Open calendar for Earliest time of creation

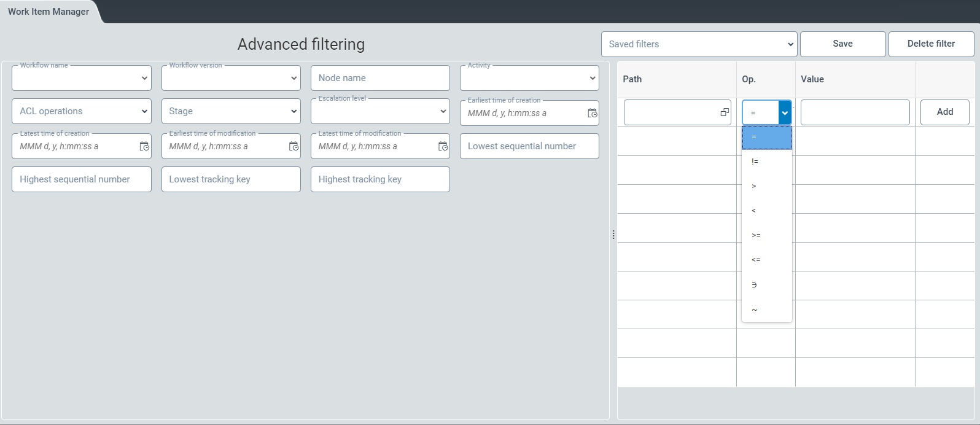pyautogui.click(x=592, y=113)
